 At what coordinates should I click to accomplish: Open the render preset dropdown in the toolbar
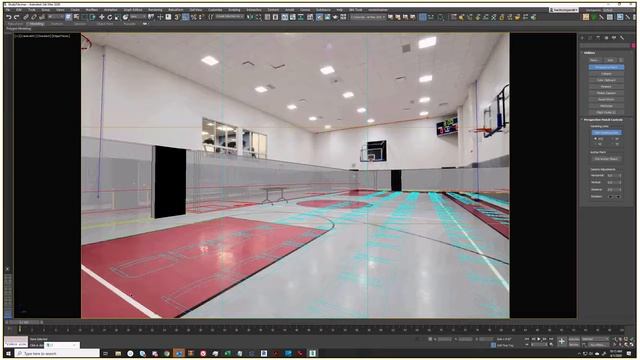tap(368, 17)
